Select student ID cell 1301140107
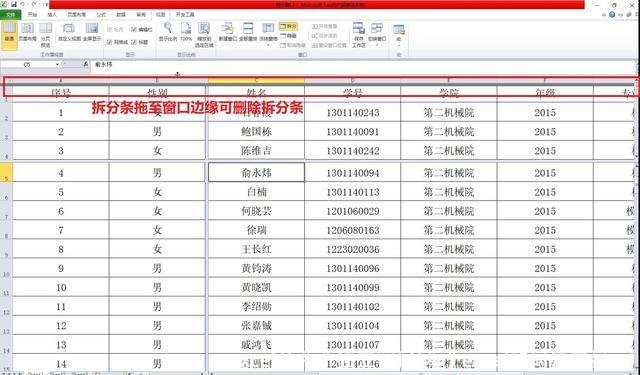640x375 pixels. pyautogui.click(x=353, y=345)
